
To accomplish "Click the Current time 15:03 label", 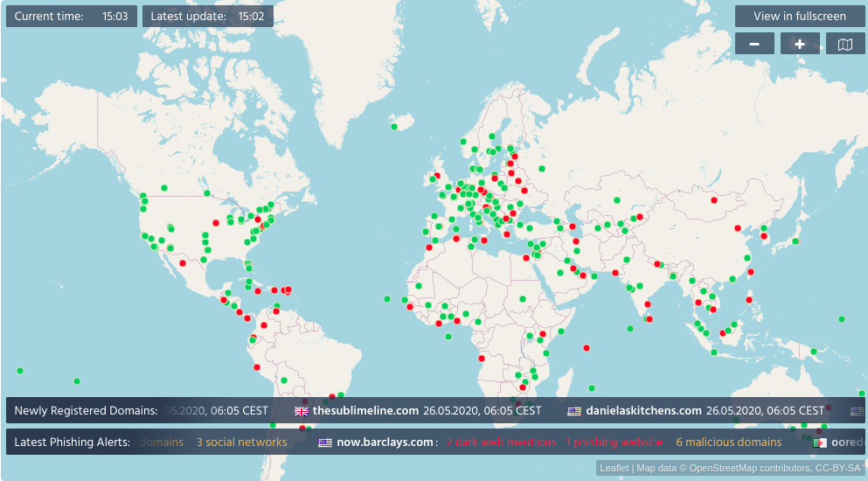I will 72,16.
